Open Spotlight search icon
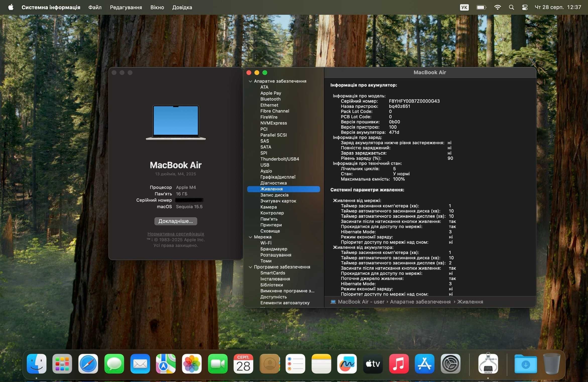Image resolution: width=588 pixels, height=382 pixels. pyautogui.click(x=511, y=7)
